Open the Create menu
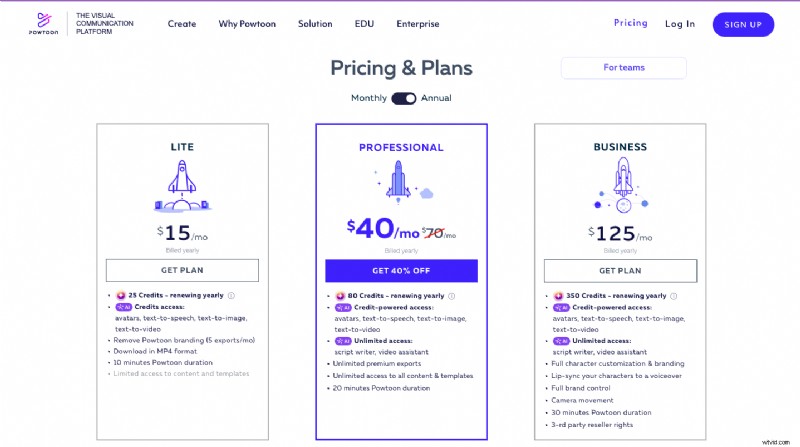 pos(182,24)
